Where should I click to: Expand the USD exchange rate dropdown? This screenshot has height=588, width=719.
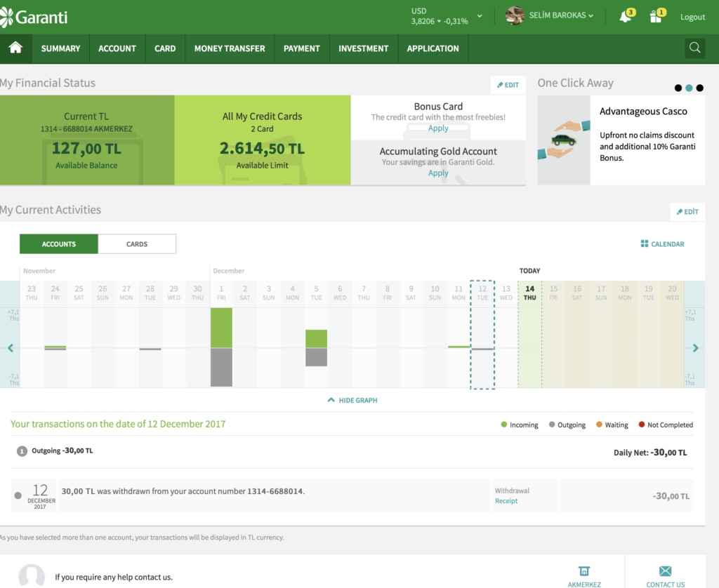tap(480, 16)
